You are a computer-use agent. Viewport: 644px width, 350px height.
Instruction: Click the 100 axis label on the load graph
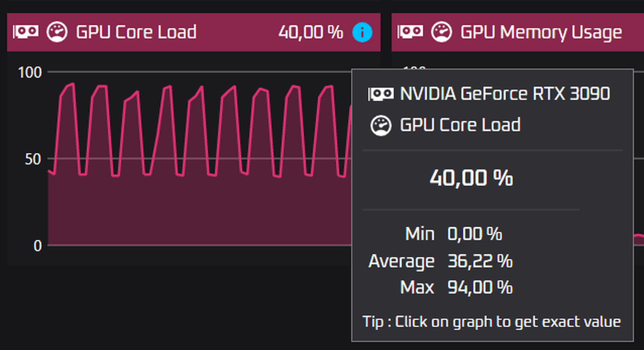[x=30, y=72]
